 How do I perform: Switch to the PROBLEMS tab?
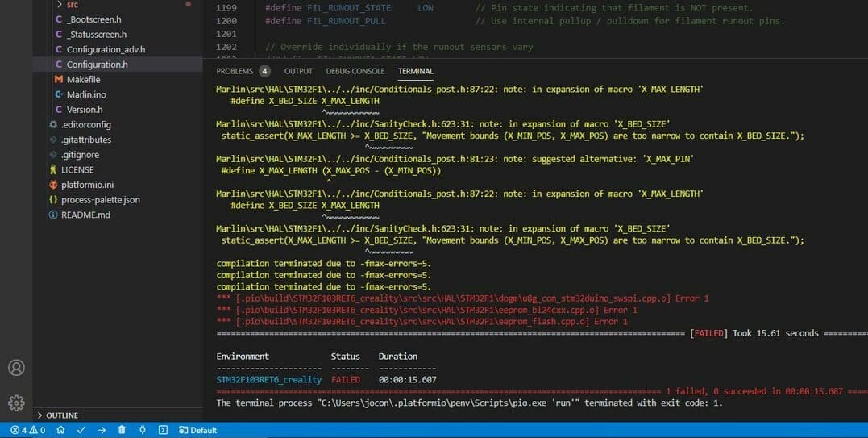(235, 71)
